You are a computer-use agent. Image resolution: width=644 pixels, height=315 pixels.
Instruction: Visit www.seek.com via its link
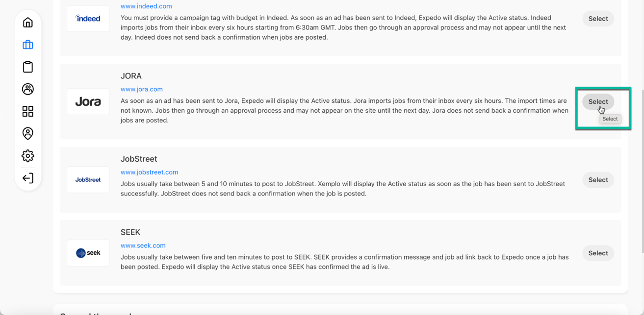click(x=143, y=245)
